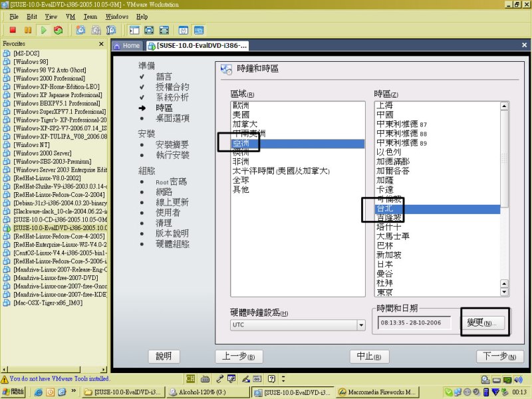
Task: Select region 其他 in the region list
Action: (297, 190)
